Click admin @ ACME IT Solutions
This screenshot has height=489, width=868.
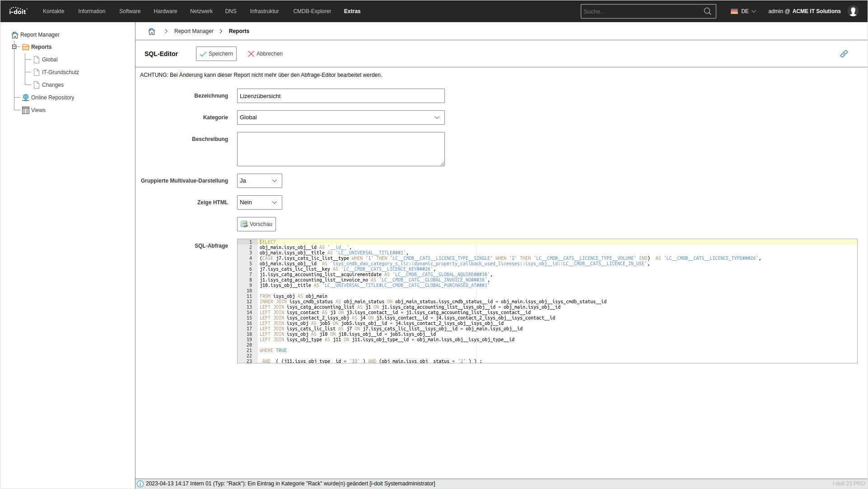[804, 11]
